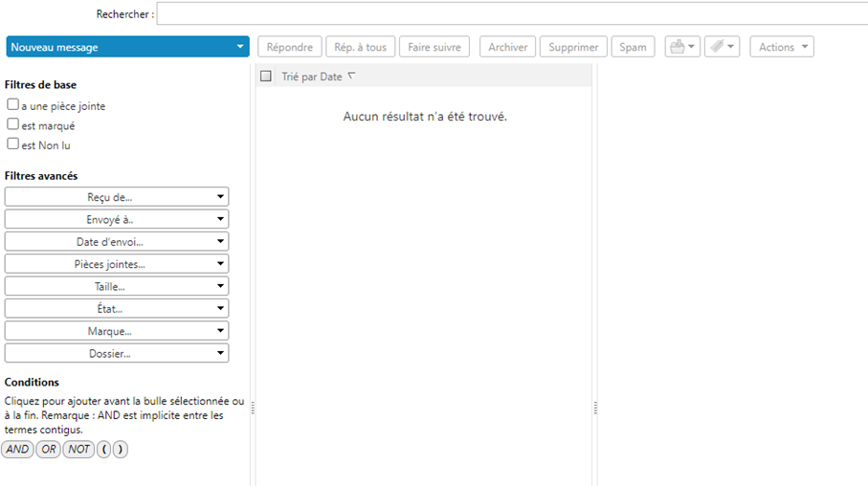Viewport: 868px width, 486px height.
Task: Expand the 'Reçu de...' advanced filter
Action: tap(117, 197)
